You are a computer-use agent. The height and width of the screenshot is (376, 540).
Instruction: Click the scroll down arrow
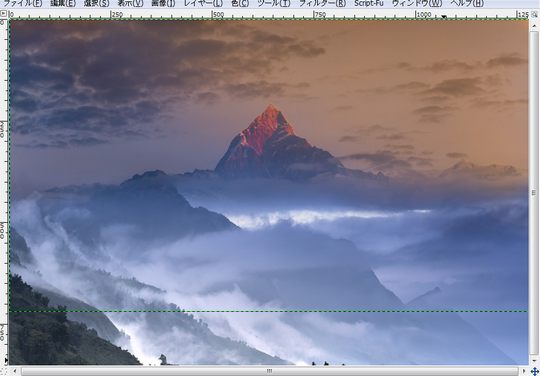click(x=534, y=361)
